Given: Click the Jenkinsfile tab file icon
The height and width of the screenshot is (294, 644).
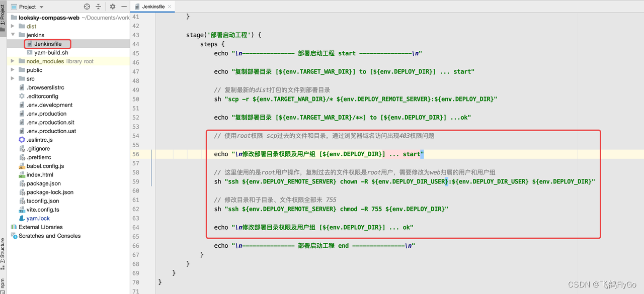Looking at the screenshot, I should (x=137, y=7).
